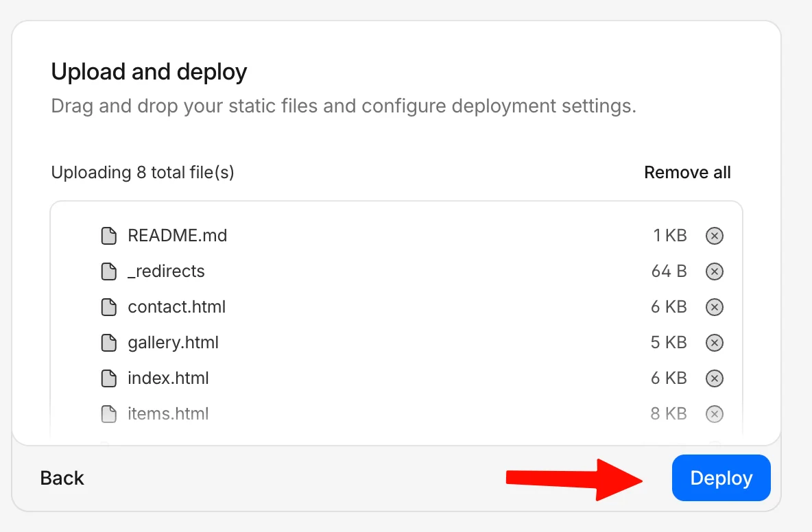This screenshot has height=532, width=812.
Task: Select the gallery.html file row
Action: (x=172, y=342)
